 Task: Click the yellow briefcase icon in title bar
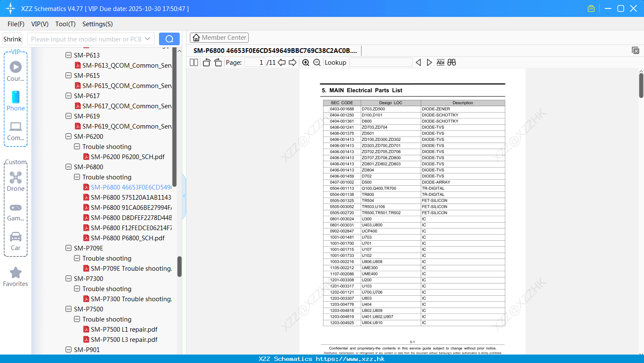click(591, 8)
